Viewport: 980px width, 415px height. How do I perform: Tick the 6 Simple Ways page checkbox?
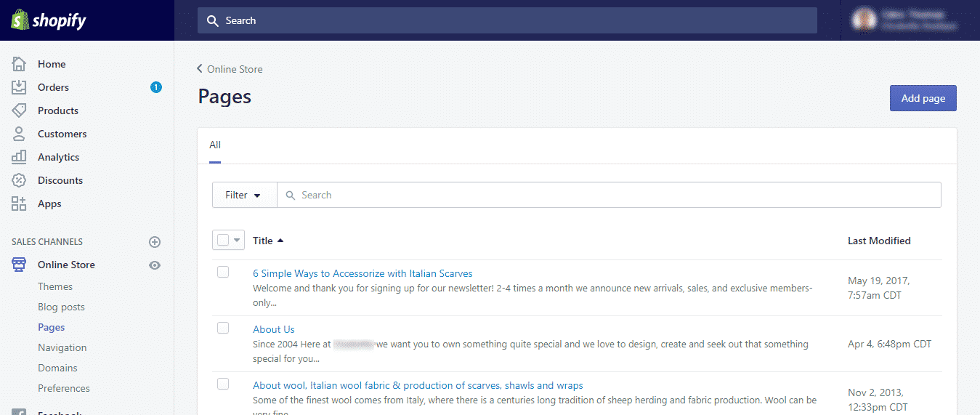tap(223, 272)
